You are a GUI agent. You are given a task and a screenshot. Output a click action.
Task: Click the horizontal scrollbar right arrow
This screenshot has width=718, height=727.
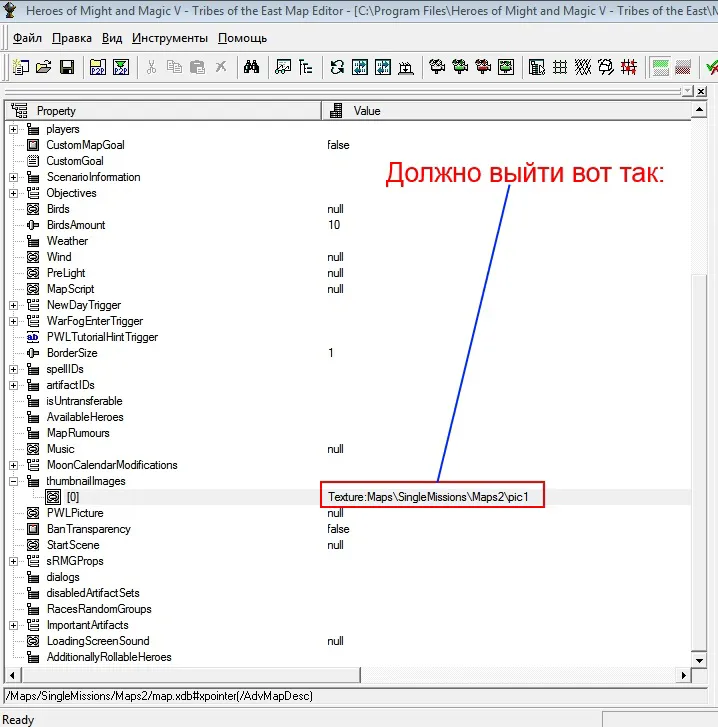pos(684,676)
